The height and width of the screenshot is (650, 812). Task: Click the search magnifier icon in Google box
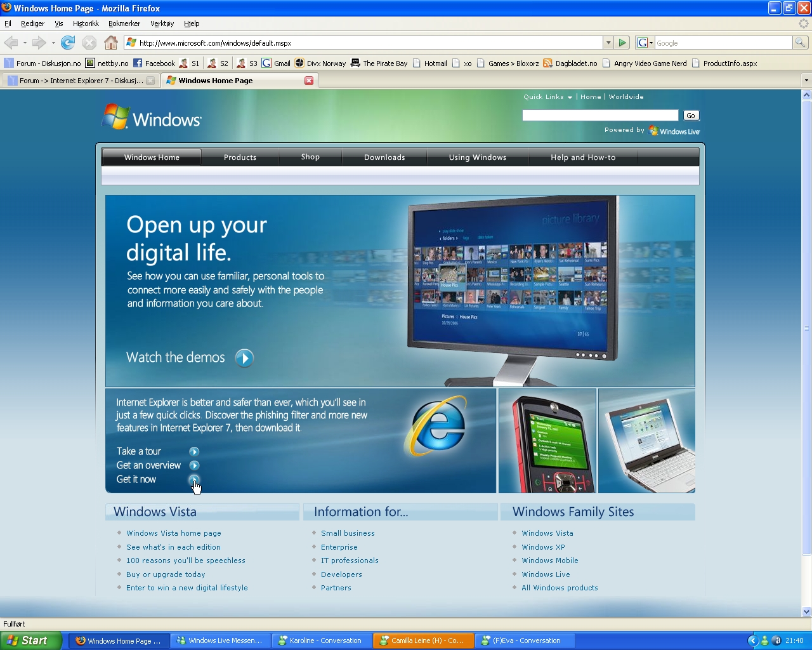click(801, 43)
